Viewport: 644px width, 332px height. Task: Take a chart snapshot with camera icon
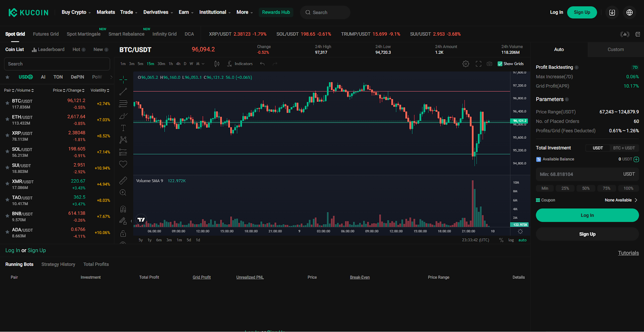click(x=489, y=64)
